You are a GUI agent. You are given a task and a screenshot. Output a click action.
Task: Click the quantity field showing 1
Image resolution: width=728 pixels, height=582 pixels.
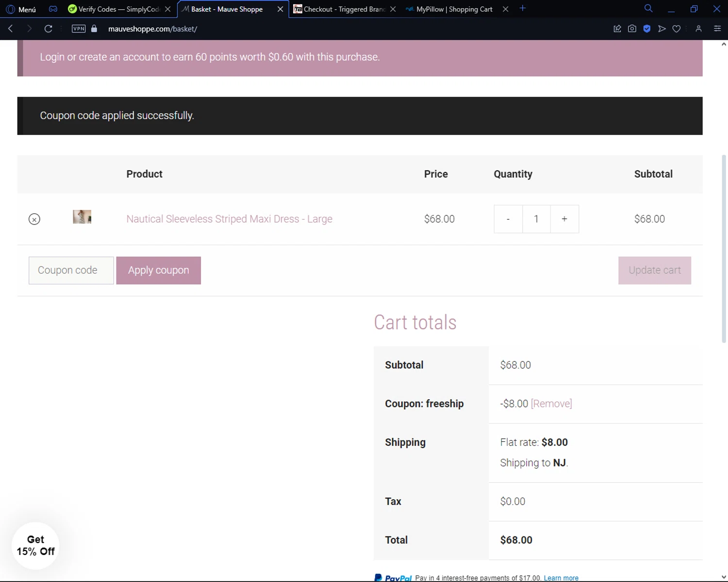[536, 219]
